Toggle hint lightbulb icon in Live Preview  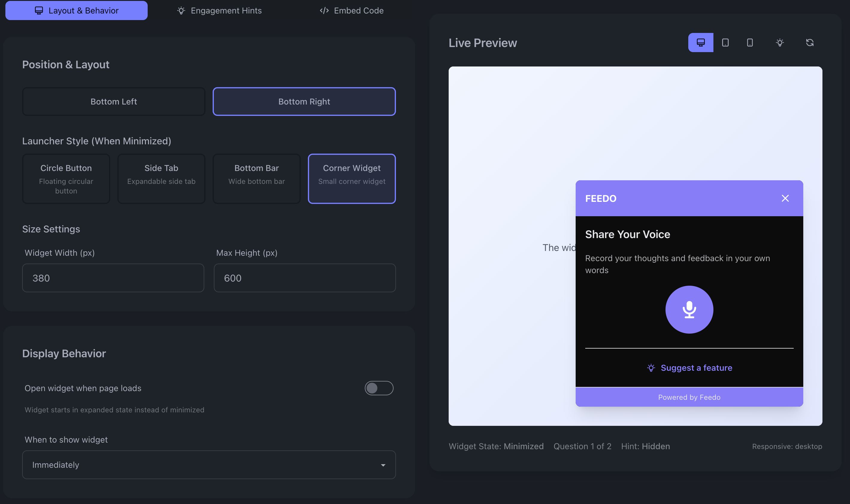[780, 43]
